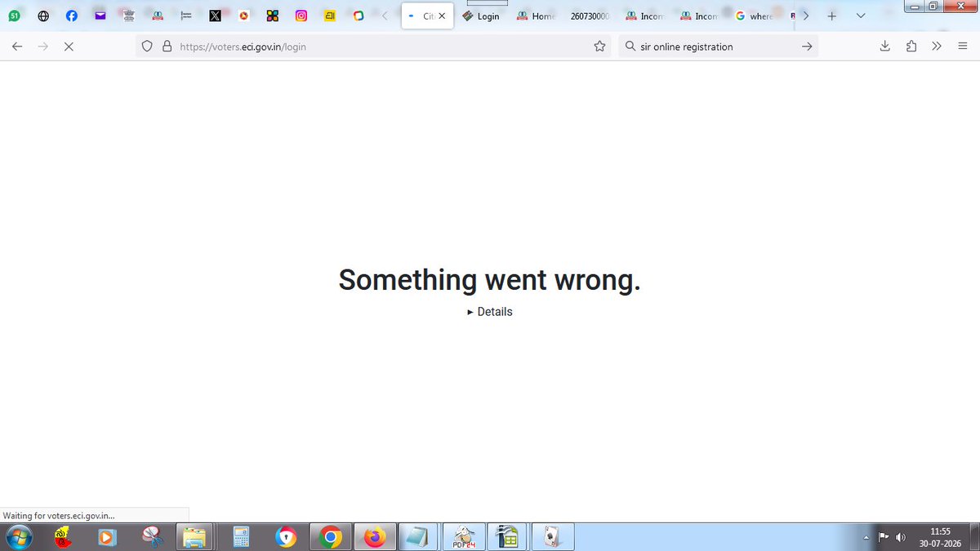Switch to Firefox in taskbar
The height and width of the screenshot is (551, 980).
pyautogui.click(x=375, y=536)
